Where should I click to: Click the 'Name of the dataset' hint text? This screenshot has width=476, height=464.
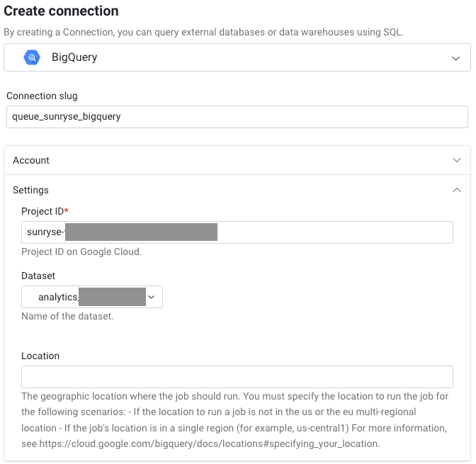pyautogui.click(x=67, y=316)
